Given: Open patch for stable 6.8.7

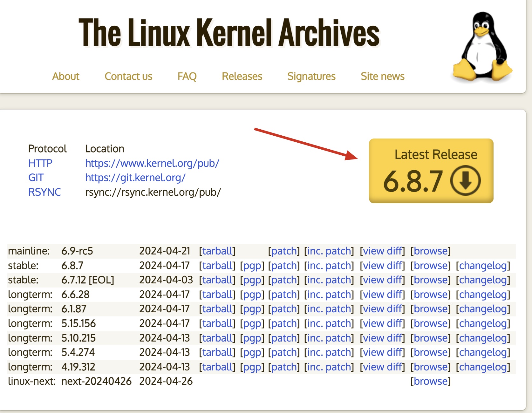Looking at the screenshot, I should point(284,266).
